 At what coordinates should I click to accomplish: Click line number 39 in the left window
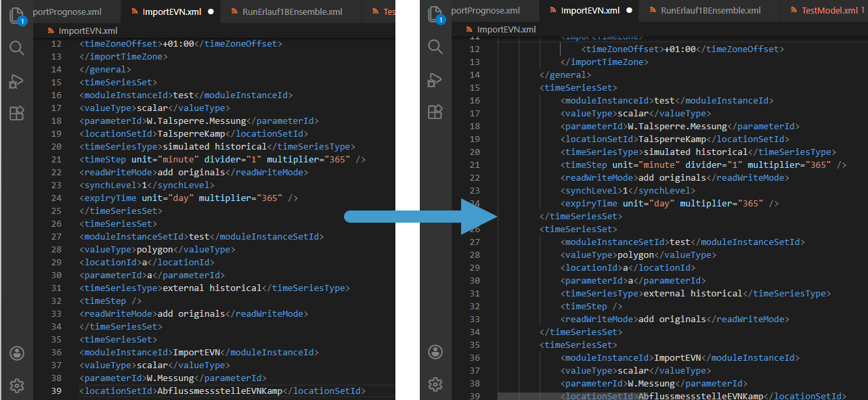click(56, 391)
